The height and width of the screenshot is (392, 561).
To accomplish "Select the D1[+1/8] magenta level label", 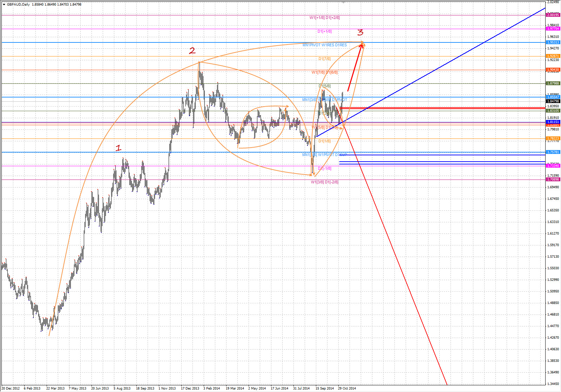I will (x=324, y=32).
